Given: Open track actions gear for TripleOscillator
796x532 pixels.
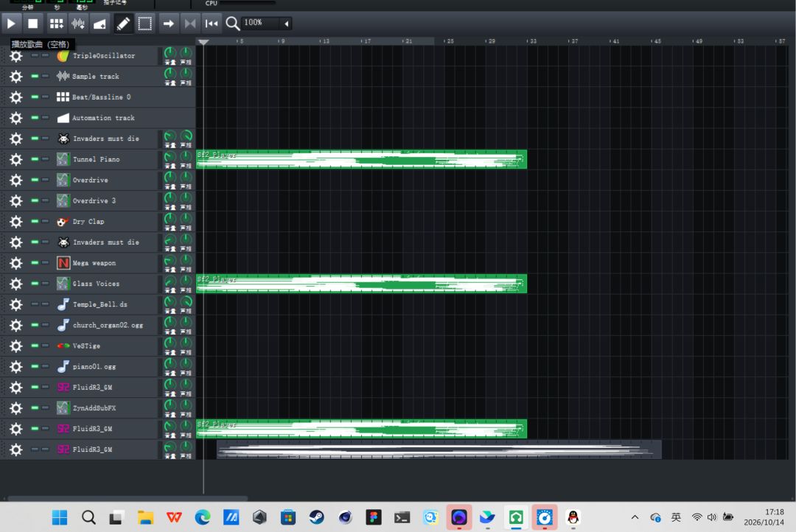Looking at the screenshot, I should pos(16,56).
